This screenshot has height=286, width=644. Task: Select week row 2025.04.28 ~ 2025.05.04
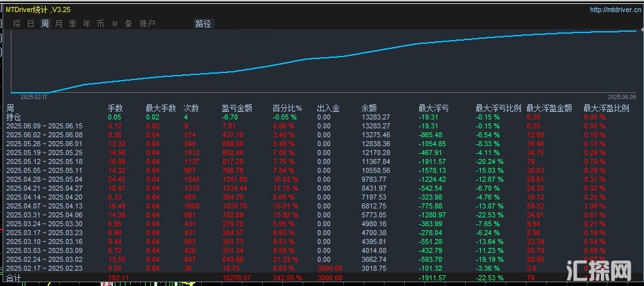point(44,179)
